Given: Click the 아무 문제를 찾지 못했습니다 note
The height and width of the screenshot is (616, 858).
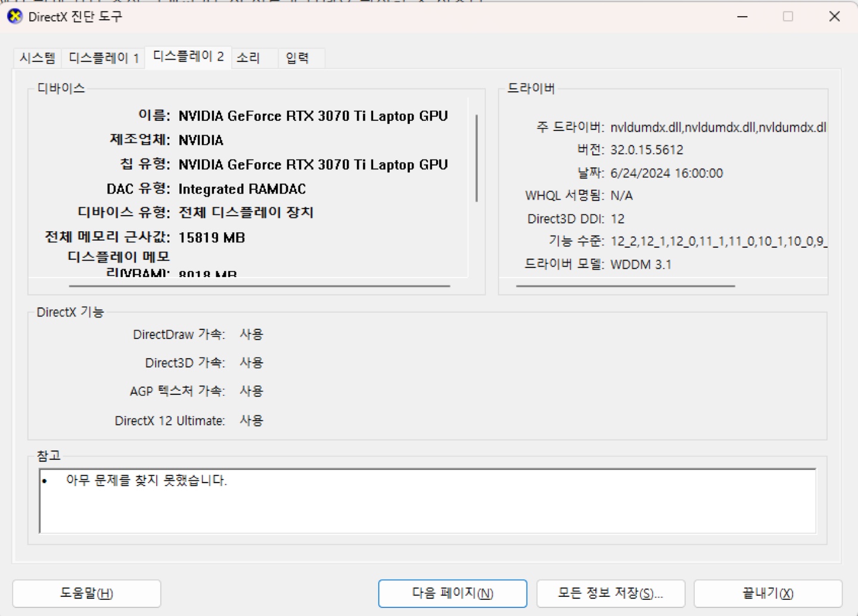Looking at the screenshot, I should (x=147, y=480).
